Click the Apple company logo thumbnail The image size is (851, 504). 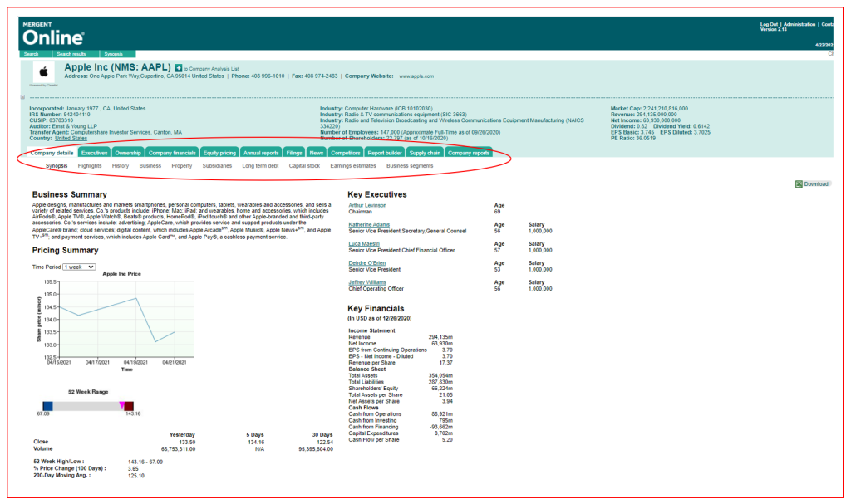coord(44,72)
